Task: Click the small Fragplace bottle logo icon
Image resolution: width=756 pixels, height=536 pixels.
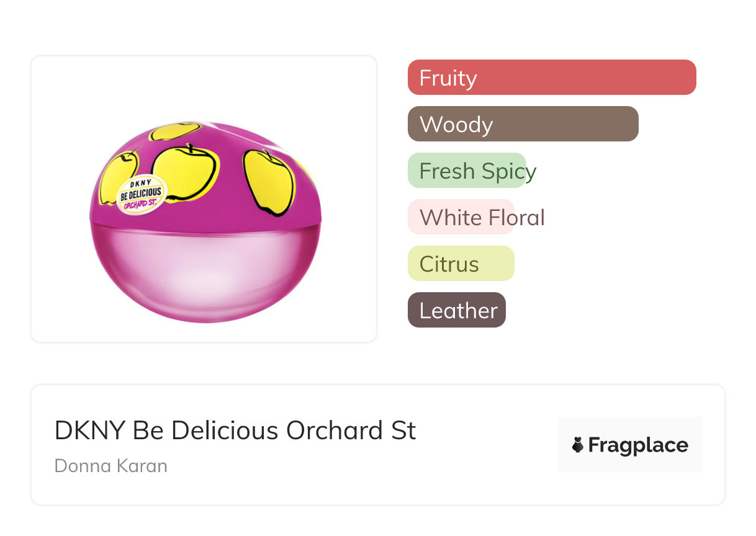Action: tap(578, 445)
